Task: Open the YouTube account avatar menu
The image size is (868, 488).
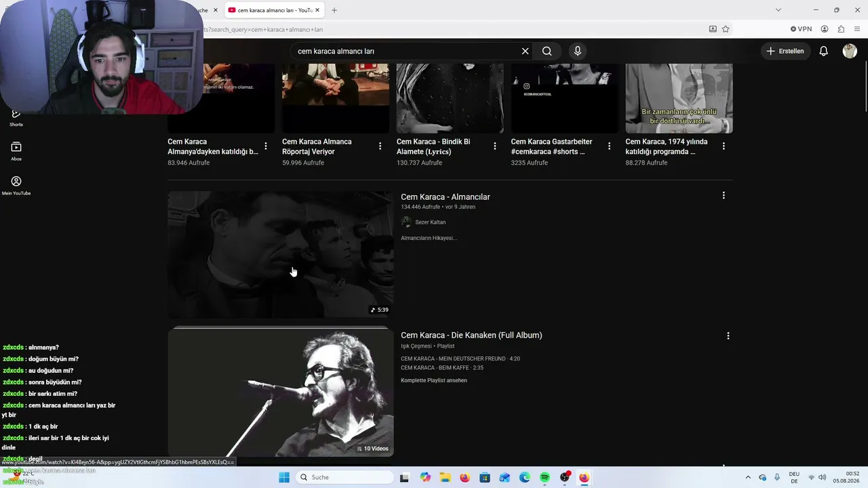Action: tap(850, 51)
